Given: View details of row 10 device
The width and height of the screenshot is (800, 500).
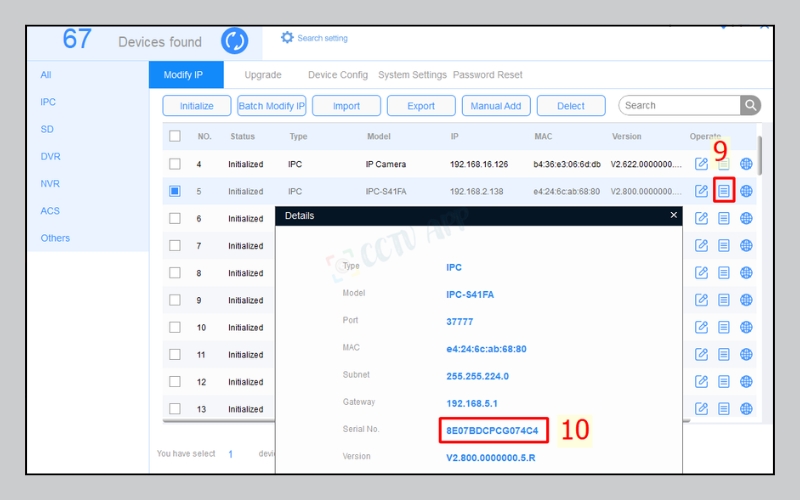Looking at the screenshot, I should point(723,327).
